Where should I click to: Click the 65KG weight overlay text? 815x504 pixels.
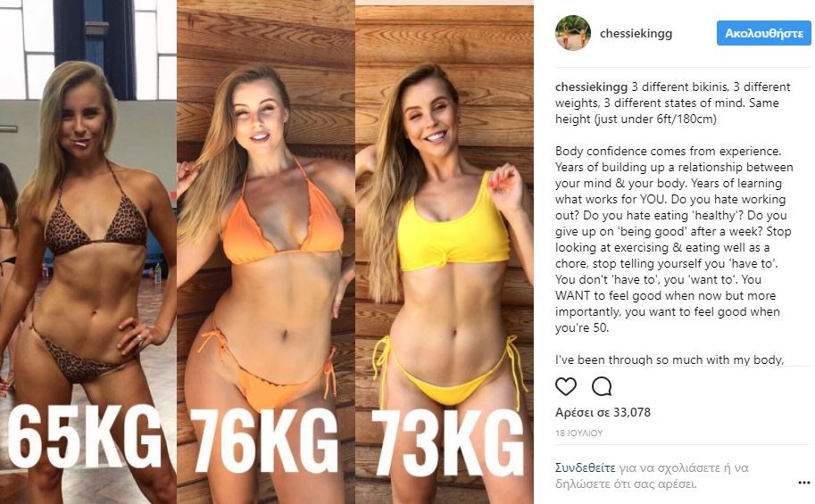click(x=85, y=436)
